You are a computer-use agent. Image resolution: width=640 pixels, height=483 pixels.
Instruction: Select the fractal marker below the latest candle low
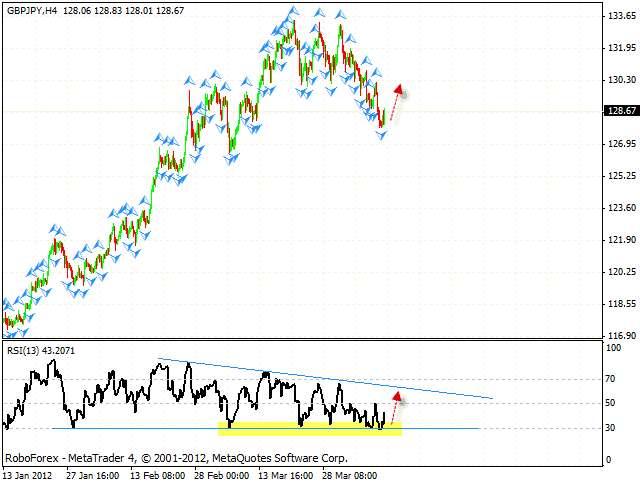click(x=381, y=135)
